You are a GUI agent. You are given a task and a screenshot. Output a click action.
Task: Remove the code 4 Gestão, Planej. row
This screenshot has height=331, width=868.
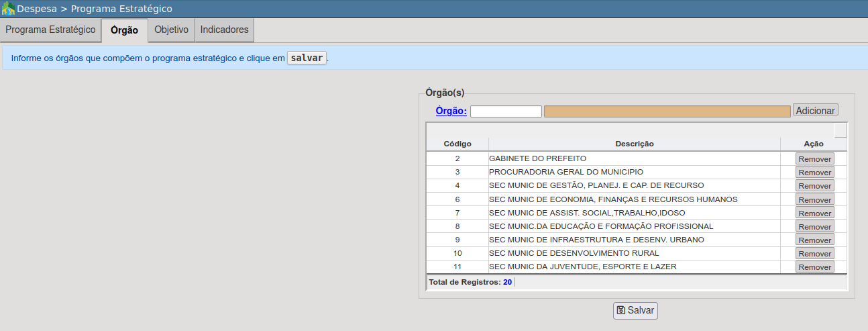click(x=814, y=186)
